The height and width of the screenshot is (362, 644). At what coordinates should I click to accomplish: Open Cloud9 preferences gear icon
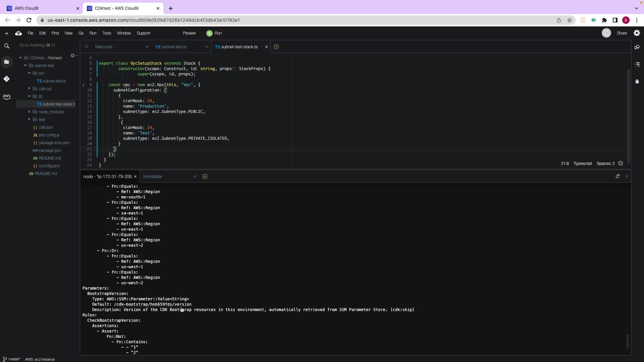pos(637,33)
